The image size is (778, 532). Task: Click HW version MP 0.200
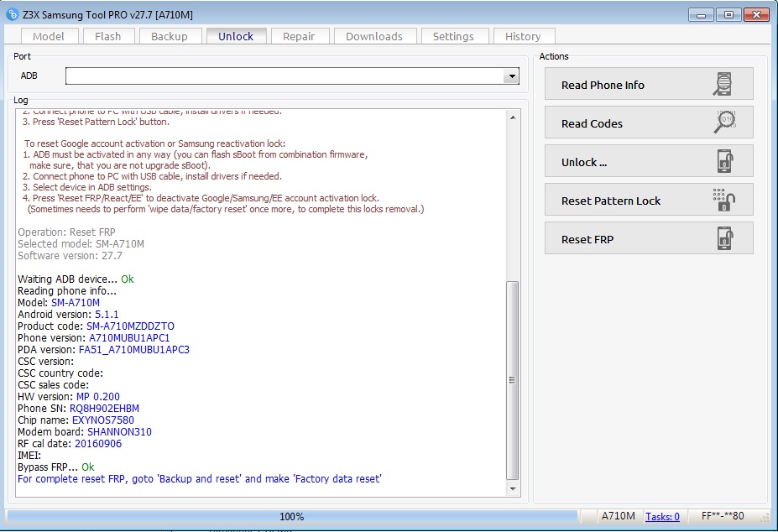(x=97, y=397)
